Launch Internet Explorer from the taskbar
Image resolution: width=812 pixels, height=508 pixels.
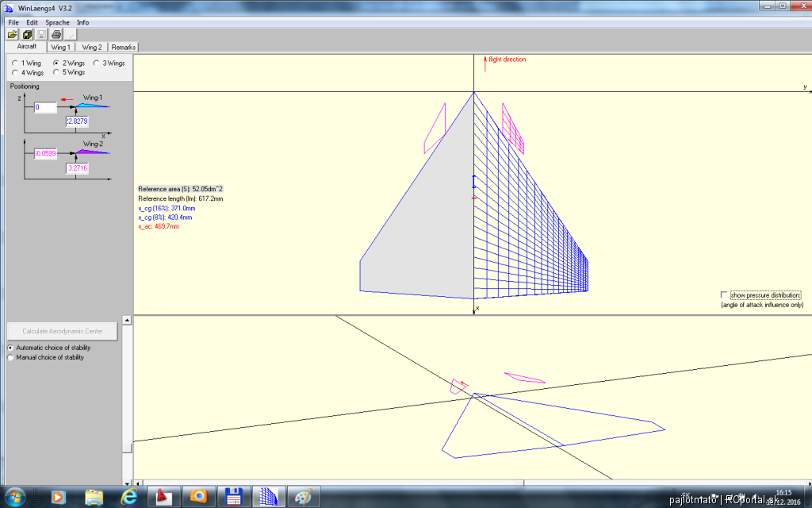click(x=129, y=497)
